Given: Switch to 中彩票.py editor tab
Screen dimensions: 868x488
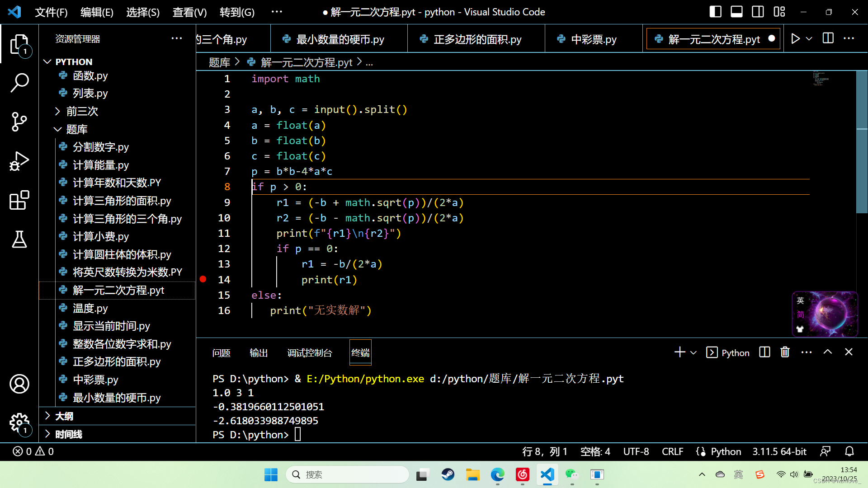Looking at the screenshot, I should [594, 39].
